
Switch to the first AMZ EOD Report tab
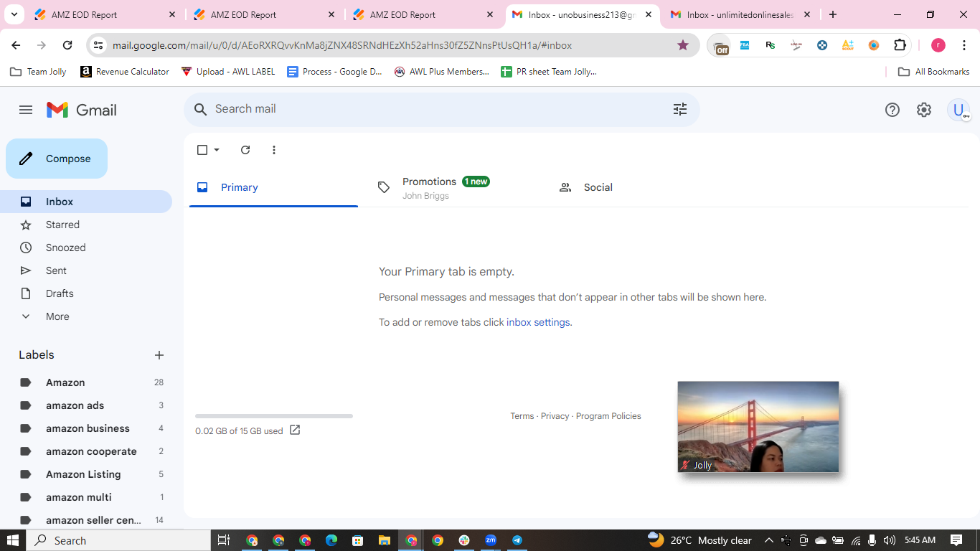105,14
